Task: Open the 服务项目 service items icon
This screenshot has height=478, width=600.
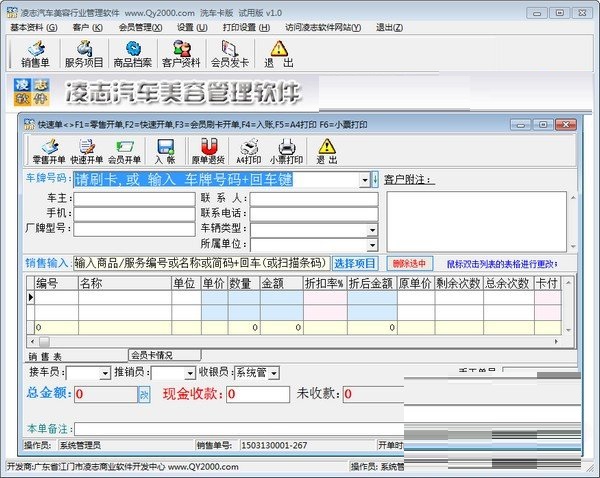Action: pos(84,54)
